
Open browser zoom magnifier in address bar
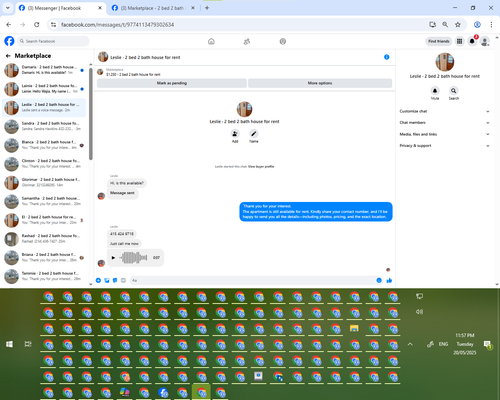click(x=445, y=24)
